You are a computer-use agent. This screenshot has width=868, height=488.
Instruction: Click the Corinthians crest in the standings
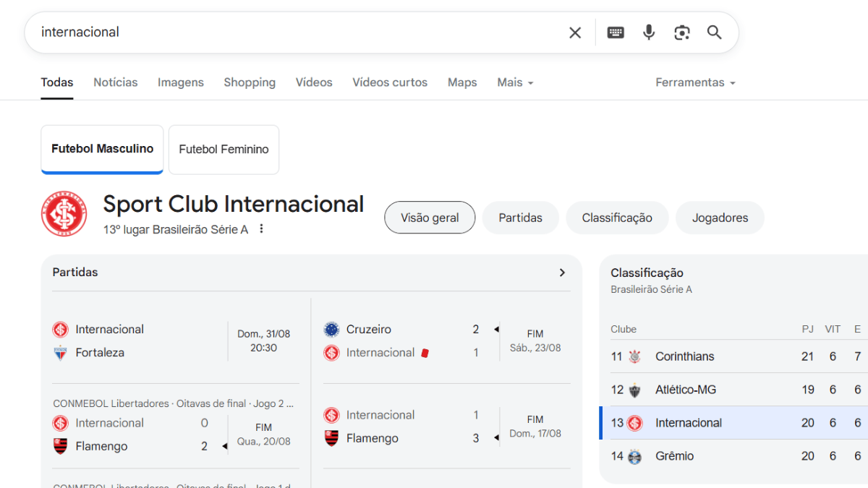pyautogui.click(x=635, y=356)
